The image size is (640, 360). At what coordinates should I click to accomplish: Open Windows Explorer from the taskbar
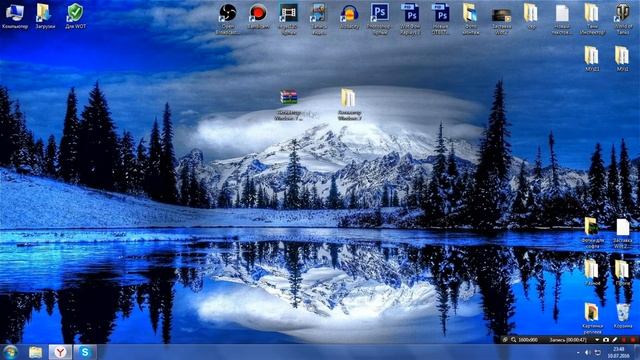(x=36, y=352)
